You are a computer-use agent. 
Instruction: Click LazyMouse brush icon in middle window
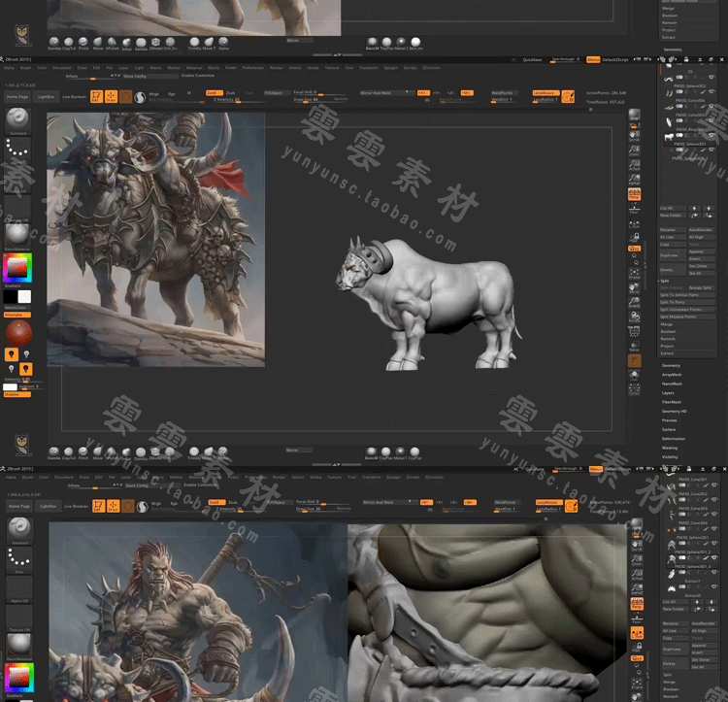pos(568,96)
